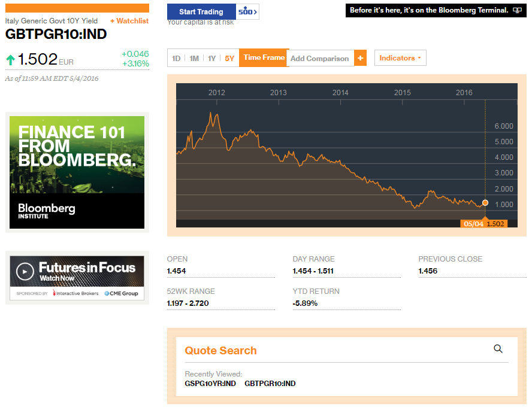Click the 52WK RANGE value 1.197 - 2.720
Viewport: 532px width, 410px height.
coord(188,303)
